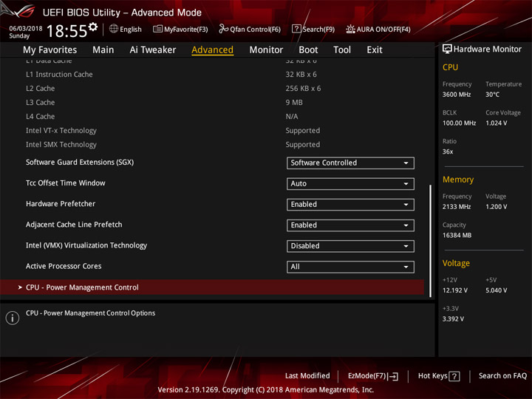Select the Intel SMX Technology label

click(61, 145)
